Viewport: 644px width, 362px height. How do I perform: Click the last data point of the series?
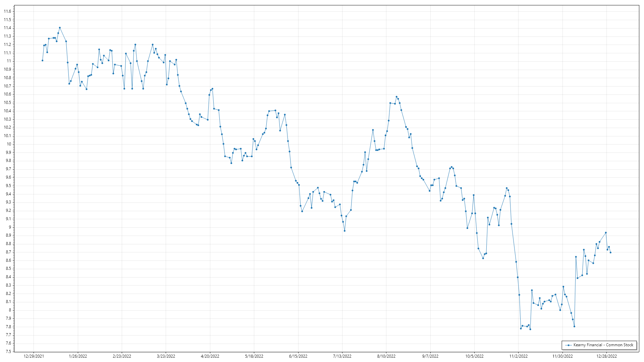point(610,252)
